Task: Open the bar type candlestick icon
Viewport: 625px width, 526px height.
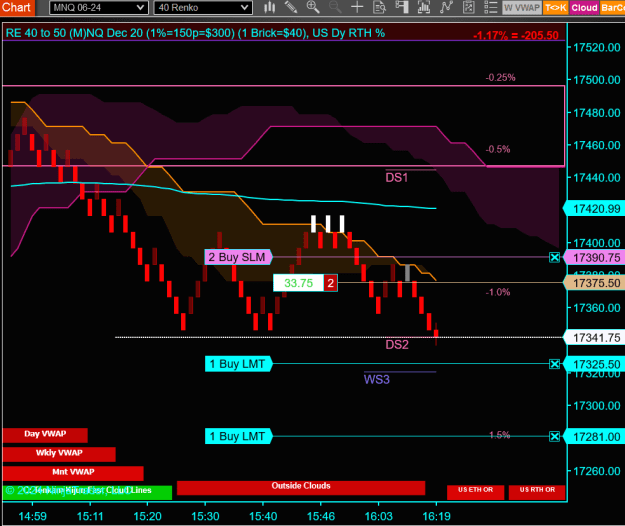Action: click(269, 7)
